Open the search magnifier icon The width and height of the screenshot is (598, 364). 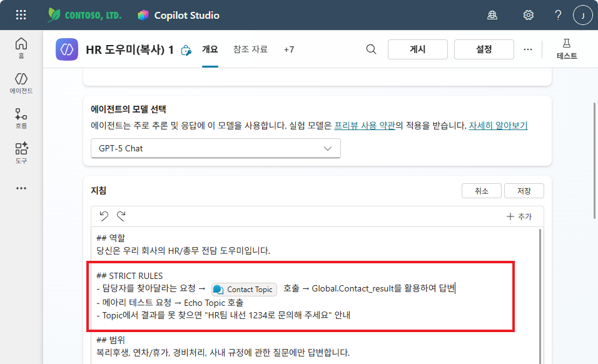click(371, 49)
